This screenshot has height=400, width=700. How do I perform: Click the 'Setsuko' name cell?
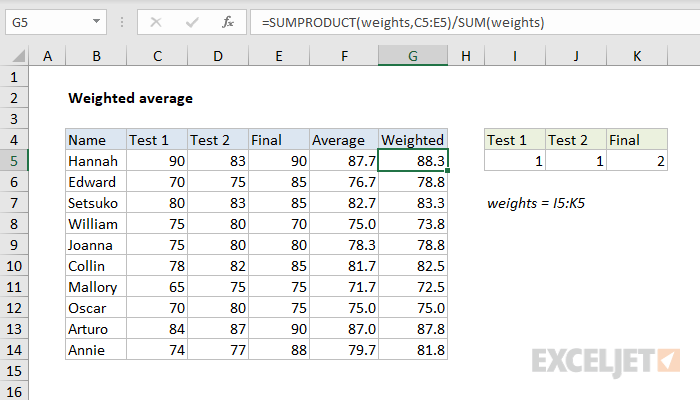pos(96,203)
